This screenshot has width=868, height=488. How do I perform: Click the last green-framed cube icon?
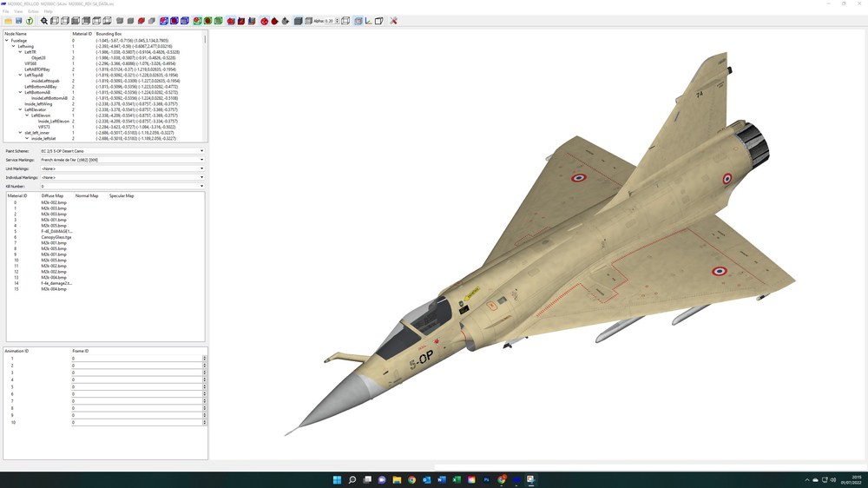(219, 21)
